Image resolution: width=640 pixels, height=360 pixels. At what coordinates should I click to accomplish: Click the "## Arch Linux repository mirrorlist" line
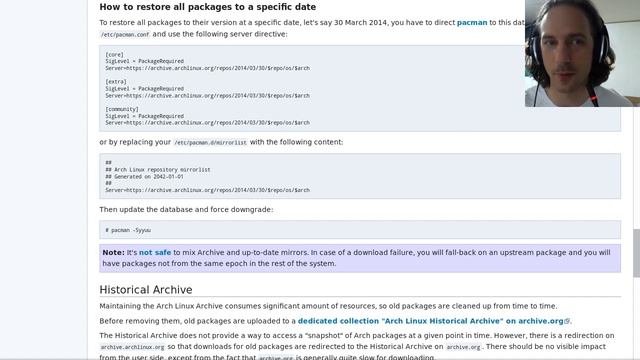[x=158, y=170]
